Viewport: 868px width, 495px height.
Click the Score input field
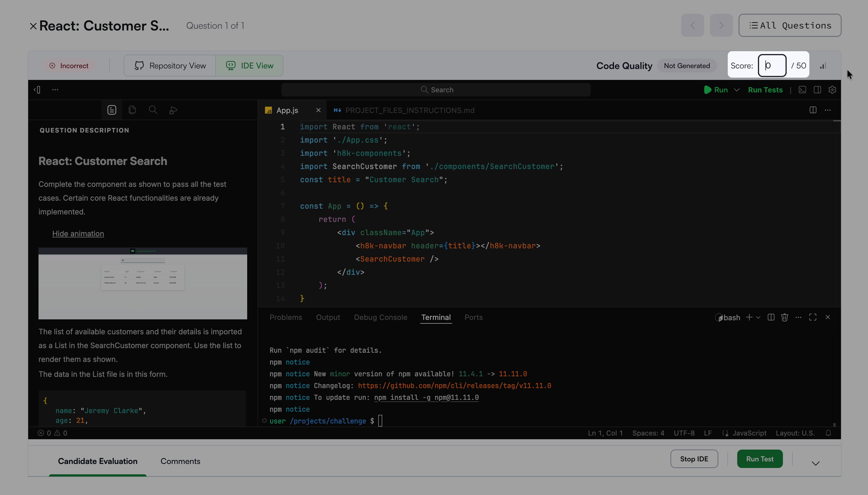click(x=772, y=66)
